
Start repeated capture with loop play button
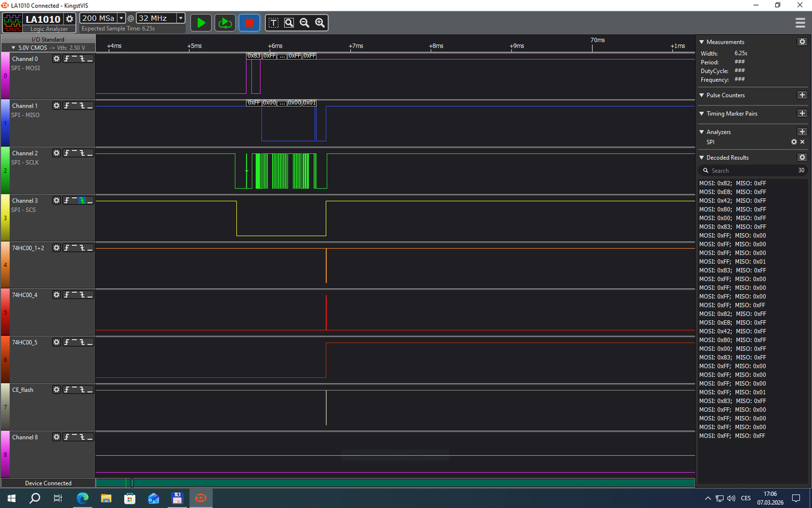225,23
